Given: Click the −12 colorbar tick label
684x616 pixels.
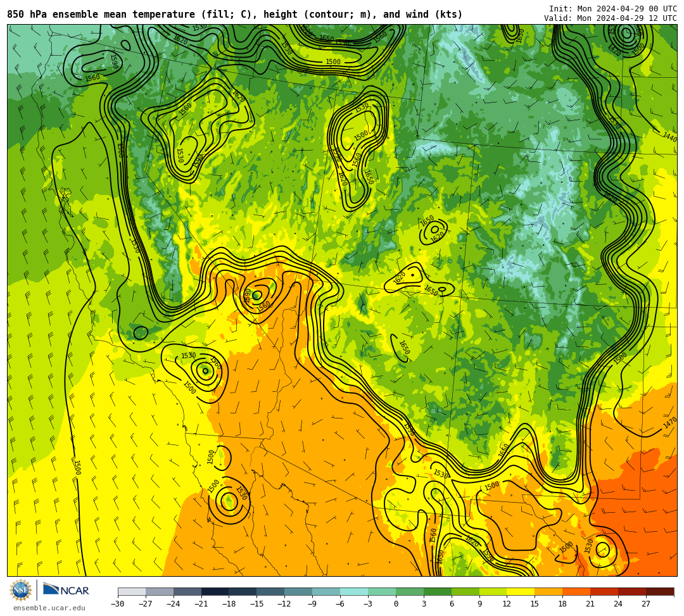Looking at the screenshot, I should (284, 604).
